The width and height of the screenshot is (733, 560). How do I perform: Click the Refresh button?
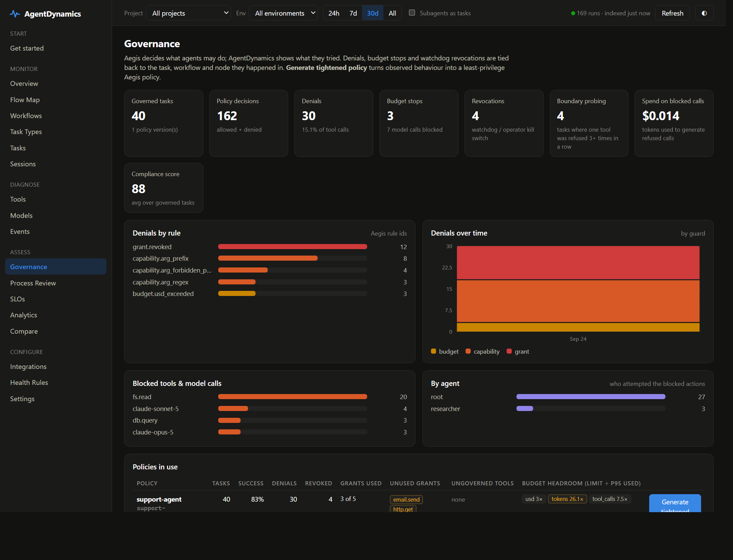(672, 13)
